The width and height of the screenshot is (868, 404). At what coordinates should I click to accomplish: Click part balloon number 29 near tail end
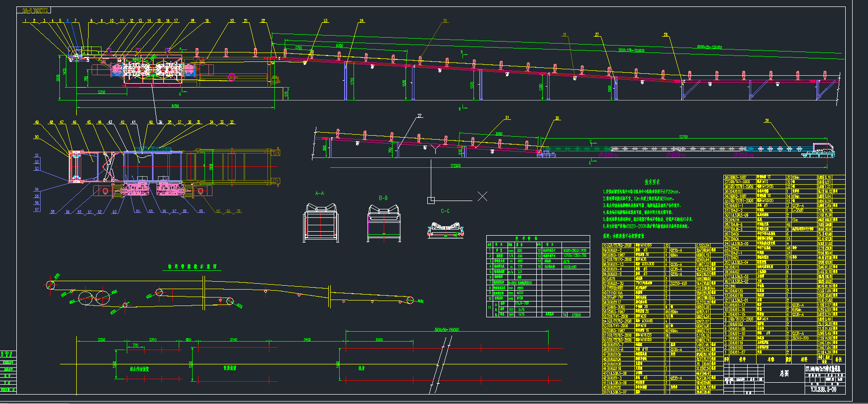pos(766,120)
